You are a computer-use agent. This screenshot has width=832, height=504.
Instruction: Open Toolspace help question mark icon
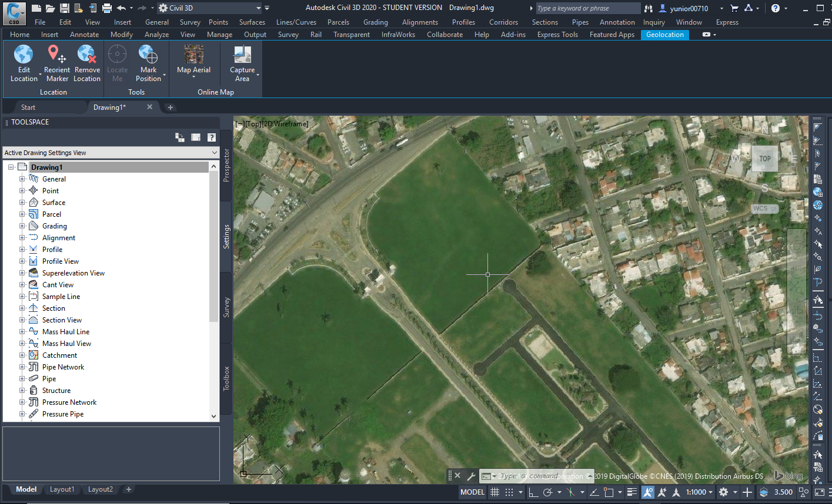[x=212, y=137]
